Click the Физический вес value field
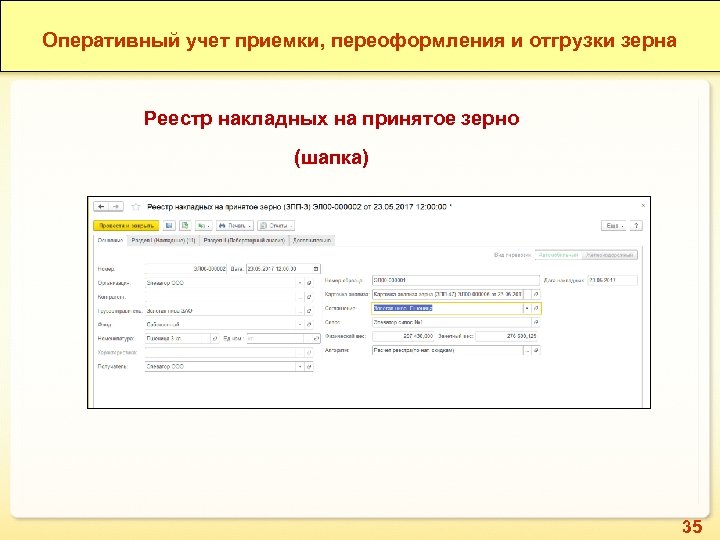The width and height of the screenshot is (720, 540). click(x=403, y=336)
